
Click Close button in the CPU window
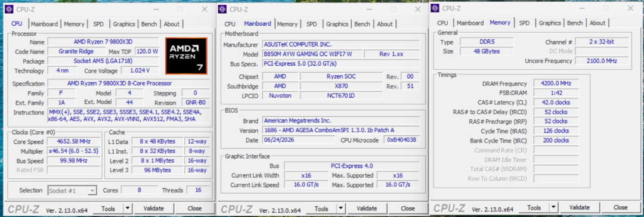194,209
